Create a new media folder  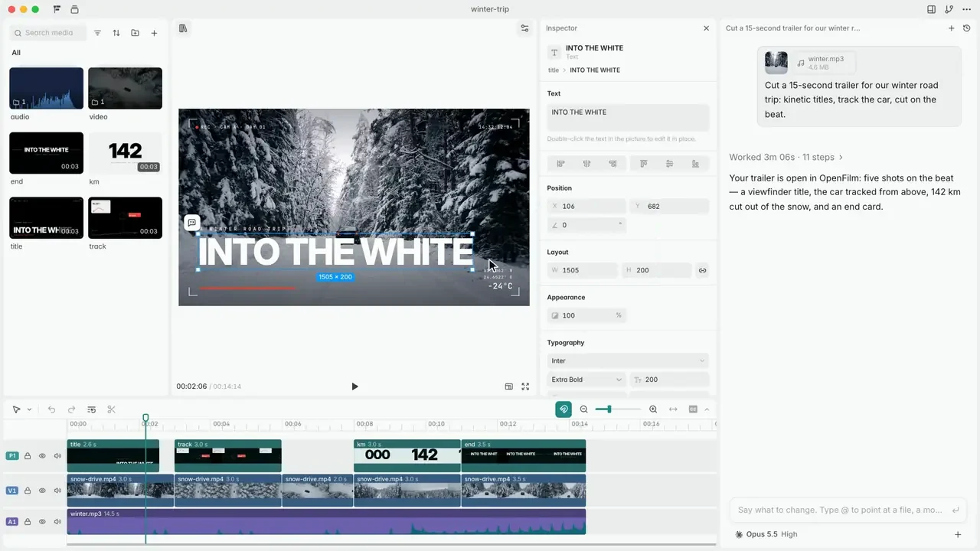[x=135, y=33]
